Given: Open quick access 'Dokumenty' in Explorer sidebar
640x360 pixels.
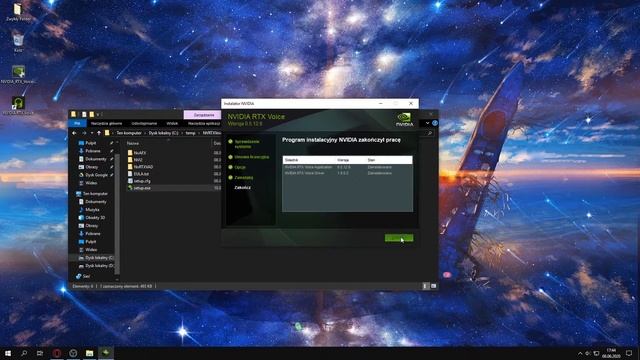Looking at the screenshot, I should [96, 159].
